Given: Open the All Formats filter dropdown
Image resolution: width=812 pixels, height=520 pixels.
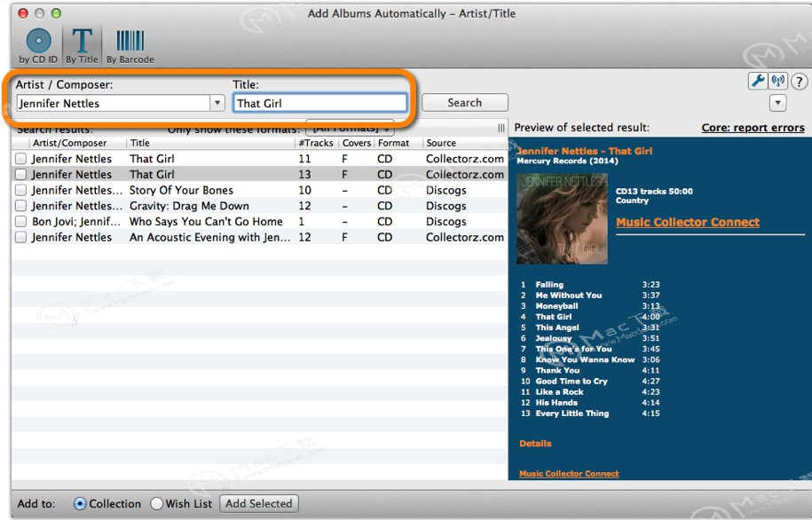Looking at the screenshot, I should [x=350, y=127].
